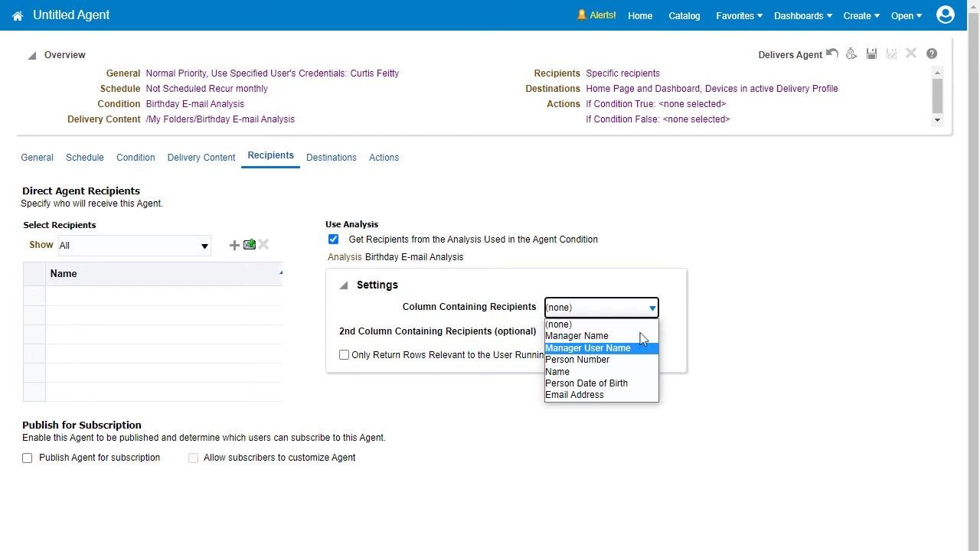Collapse the Overview section
The image size is (980, 551).
[32, 56]
